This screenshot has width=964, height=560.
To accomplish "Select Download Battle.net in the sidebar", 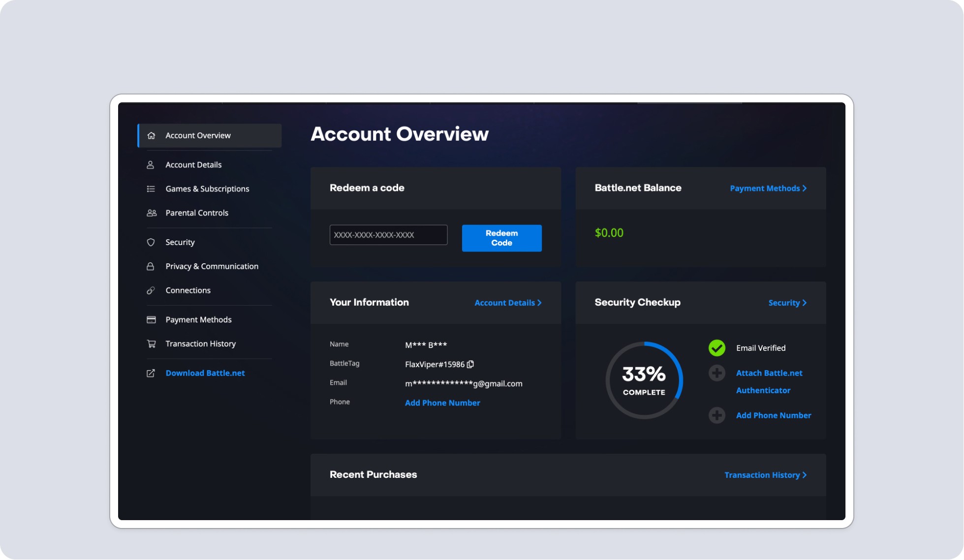I will tap(205, 373).
